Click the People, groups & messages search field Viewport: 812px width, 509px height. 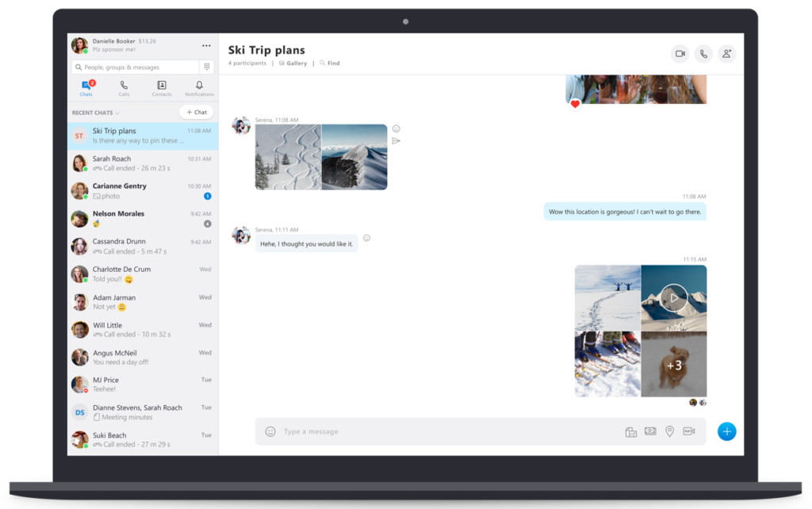click(x=135, y=67)
